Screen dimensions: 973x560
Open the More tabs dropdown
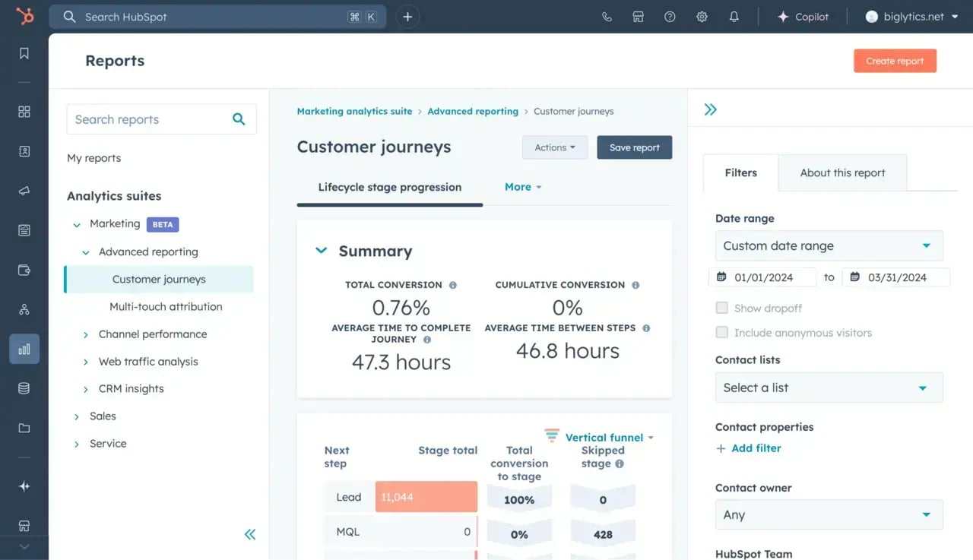(x=523, y=187)
